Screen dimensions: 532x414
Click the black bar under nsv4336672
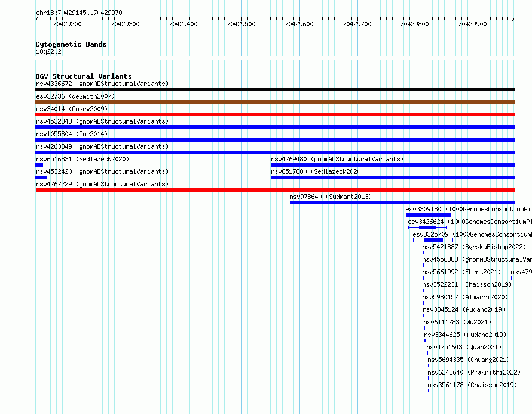coord(275,90)
